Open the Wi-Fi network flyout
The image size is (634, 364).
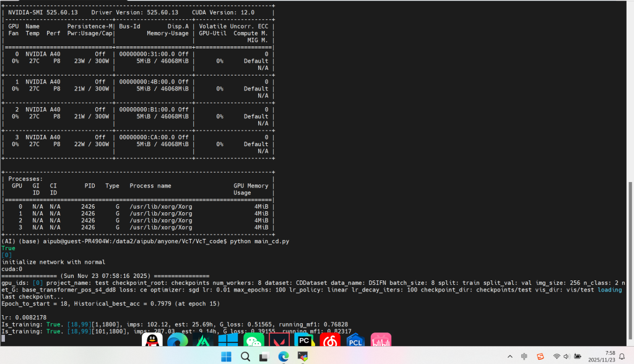557,357
